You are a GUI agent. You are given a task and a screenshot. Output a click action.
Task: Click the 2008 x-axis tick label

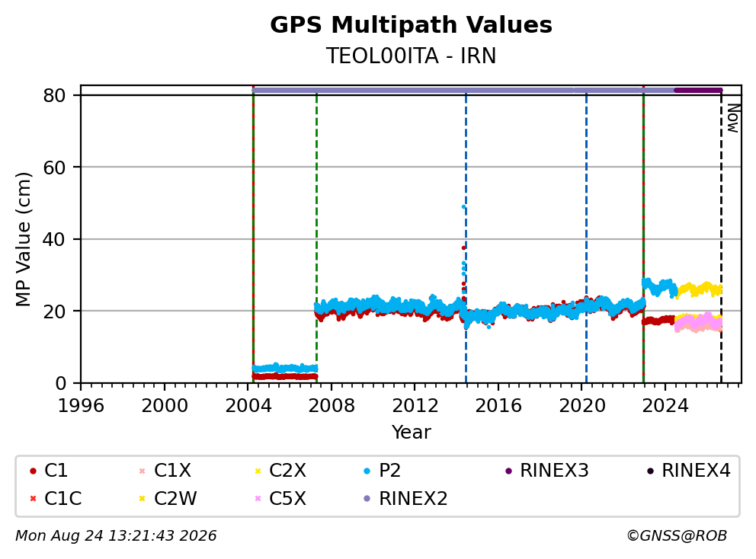(332, 406)
